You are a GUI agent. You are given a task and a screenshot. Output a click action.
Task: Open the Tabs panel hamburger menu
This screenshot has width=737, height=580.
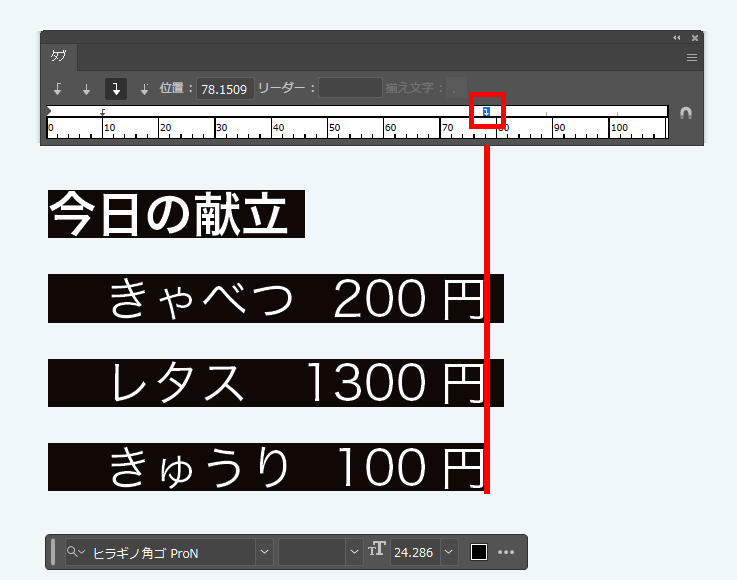coord(691,58)
